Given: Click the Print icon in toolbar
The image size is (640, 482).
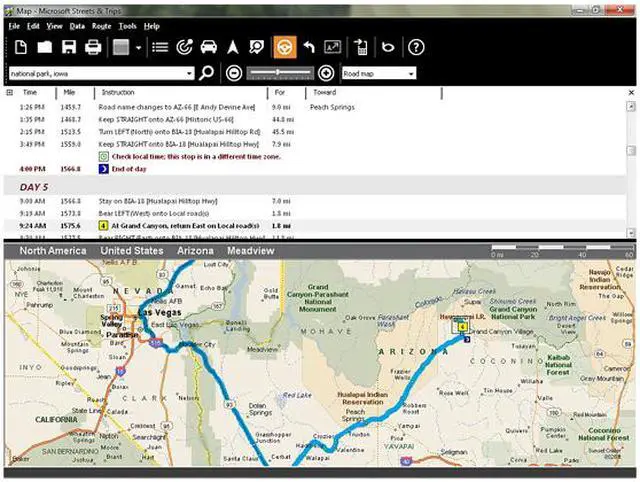Looking at the screenshot, I should 93,47.
